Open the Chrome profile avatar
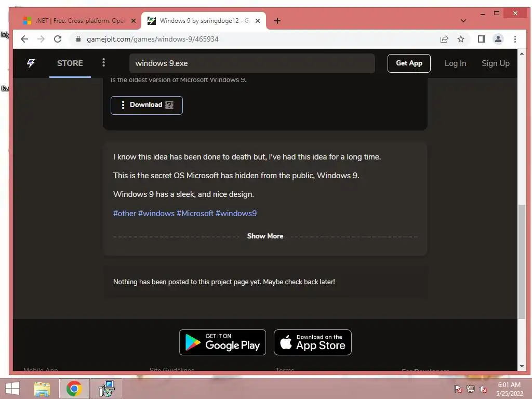The height and width of the screenshot is (399, 532). tap(498, 39)
